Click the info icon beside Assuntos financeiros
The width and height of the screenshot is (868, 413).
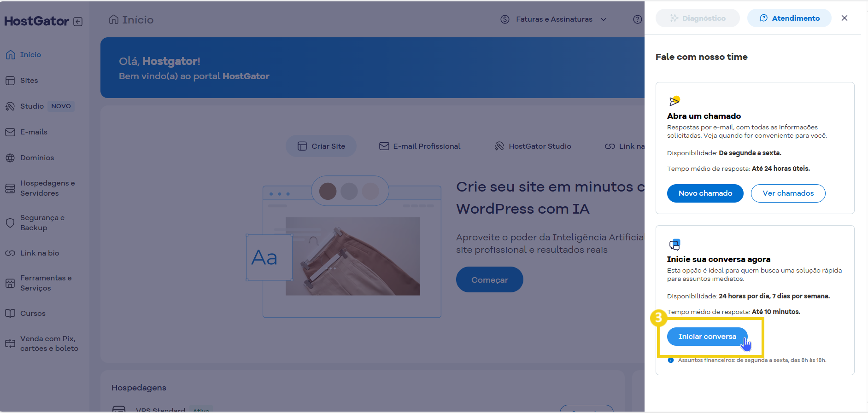(671, 360)
